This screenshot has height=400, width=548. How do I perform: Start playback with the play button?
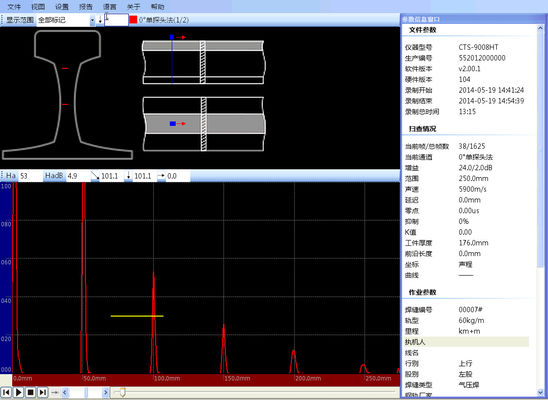coord(18,392)
